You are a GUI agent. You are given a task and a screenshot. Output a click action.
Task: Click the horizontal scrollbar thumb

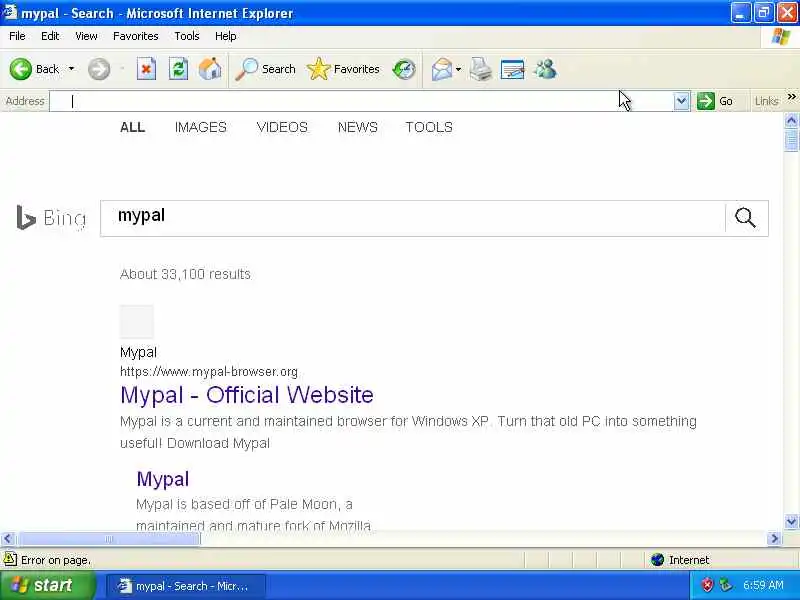pos(108,539)
